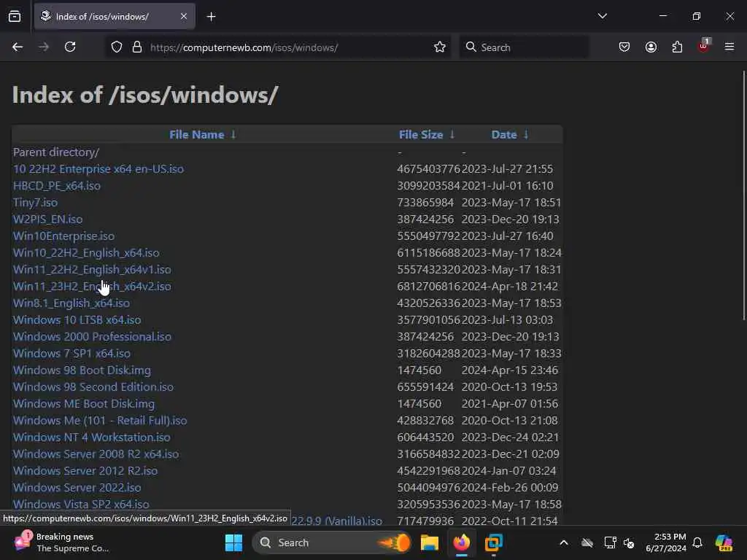Open the Windows 7 SP1 x64.iso link
Screen dimensions: 747x560
[x=71, y=354]
